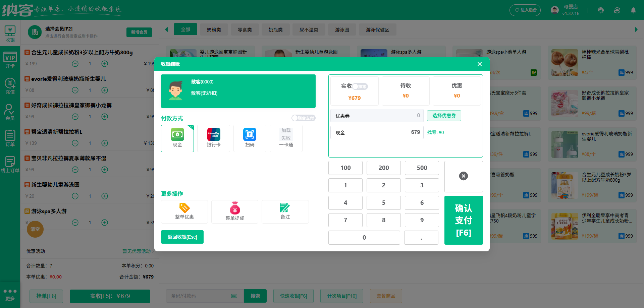Switch to the 奶粉类 category tab
This screenshot has height=308, width=644.
[x=214, y=29]
